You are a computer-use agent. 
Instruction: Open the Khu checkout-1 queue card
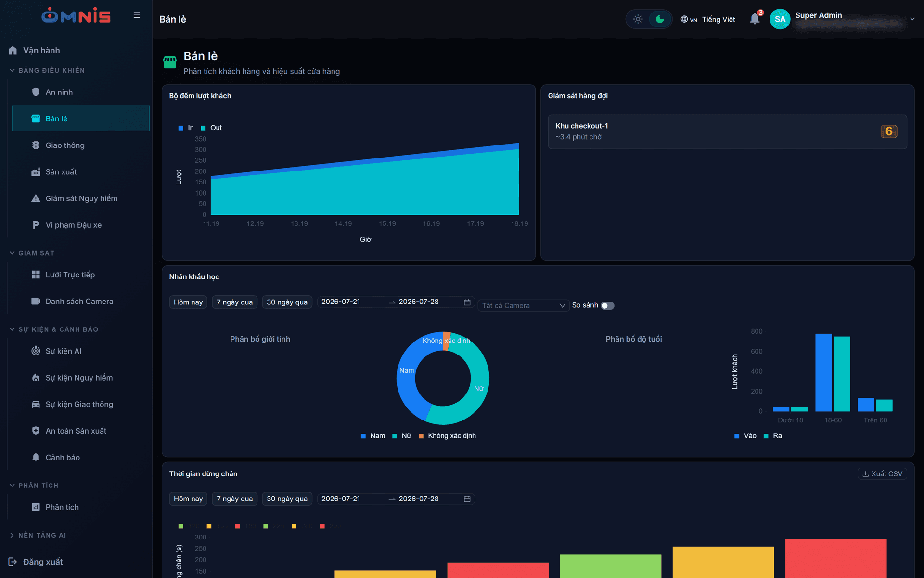click(727, 131)
